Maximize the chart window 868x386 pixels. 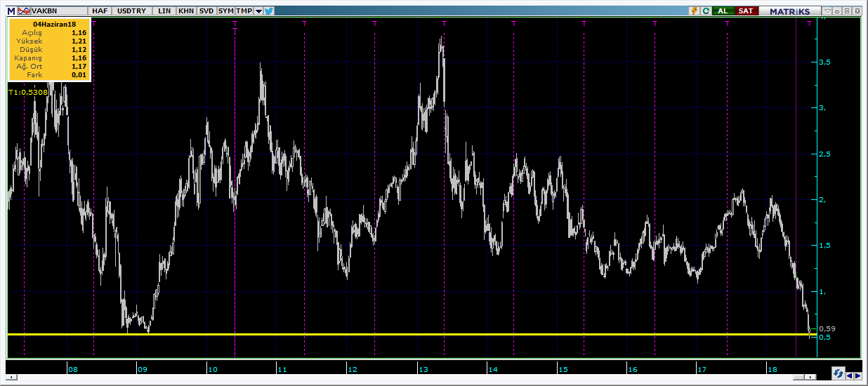point(847,11)
